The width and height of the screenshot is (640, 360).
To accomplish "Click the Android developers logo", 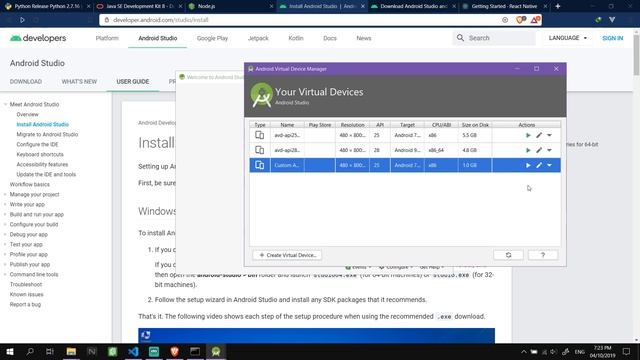I will (x=38, y=38).
